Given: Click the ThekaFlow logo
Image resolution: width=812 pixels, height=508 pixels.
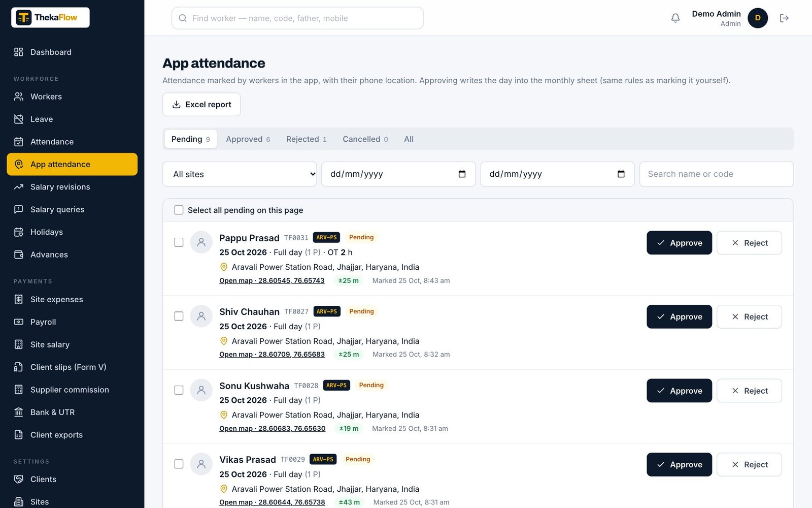Looking at the screenshot, I should 50,17.
